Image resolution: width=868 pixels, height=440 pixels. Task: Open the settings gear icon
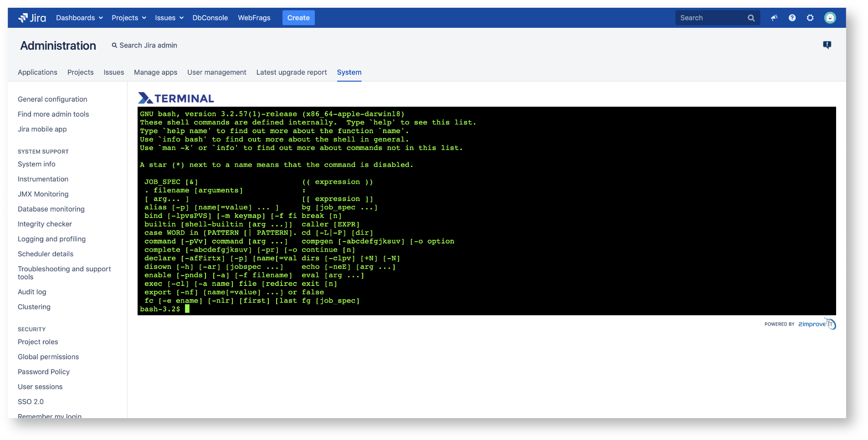[810, 18]
